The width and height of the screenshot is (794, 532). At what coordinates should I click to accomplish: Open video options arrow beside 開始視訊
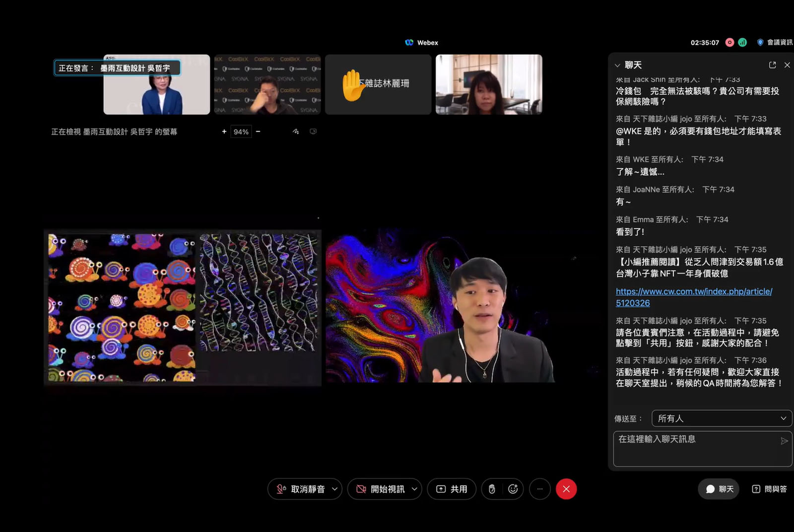point(414,489)
